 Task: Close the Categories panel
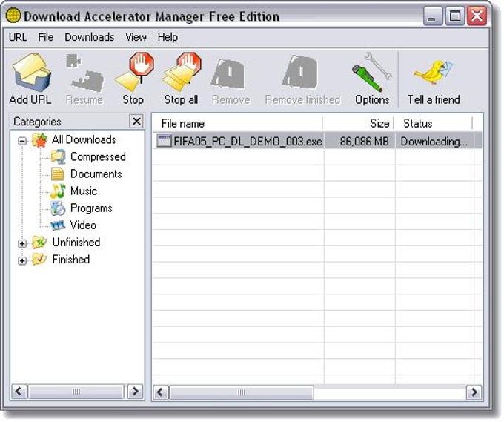pos(136,122)
